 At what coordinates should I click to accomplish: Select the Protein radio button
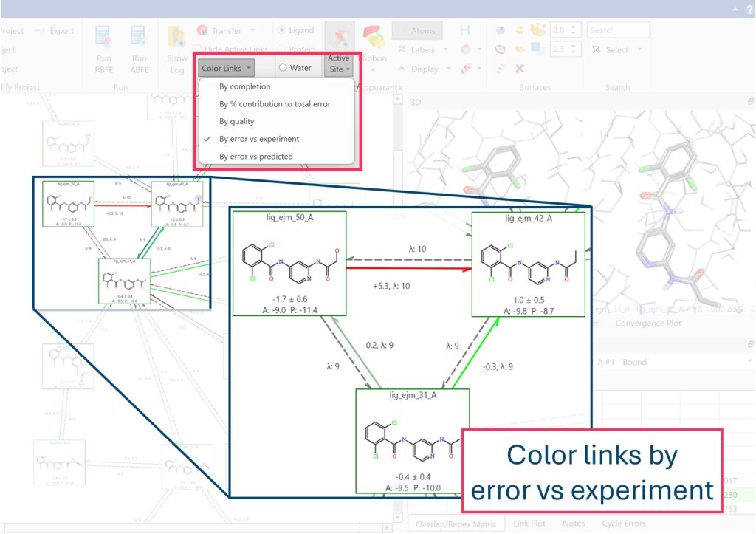point(281,49)
